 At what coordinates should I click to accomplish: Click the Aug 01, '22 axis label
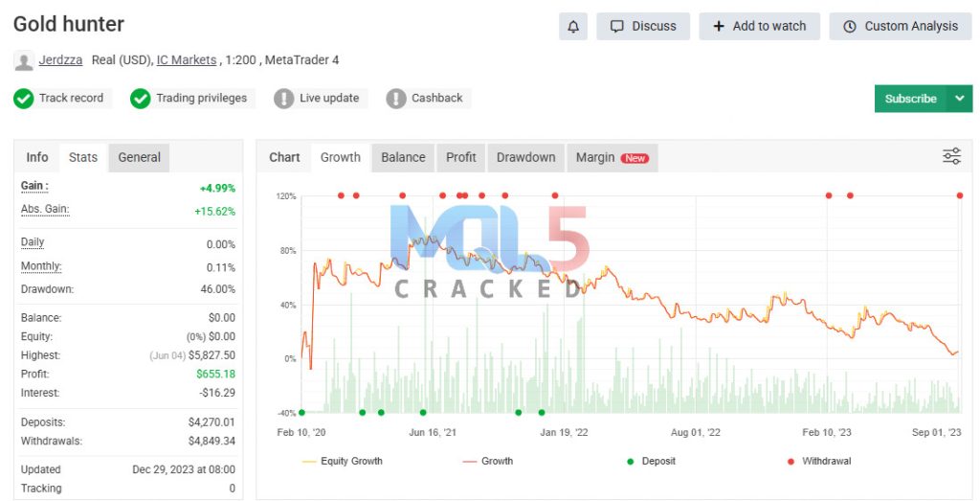click(696, 433)
